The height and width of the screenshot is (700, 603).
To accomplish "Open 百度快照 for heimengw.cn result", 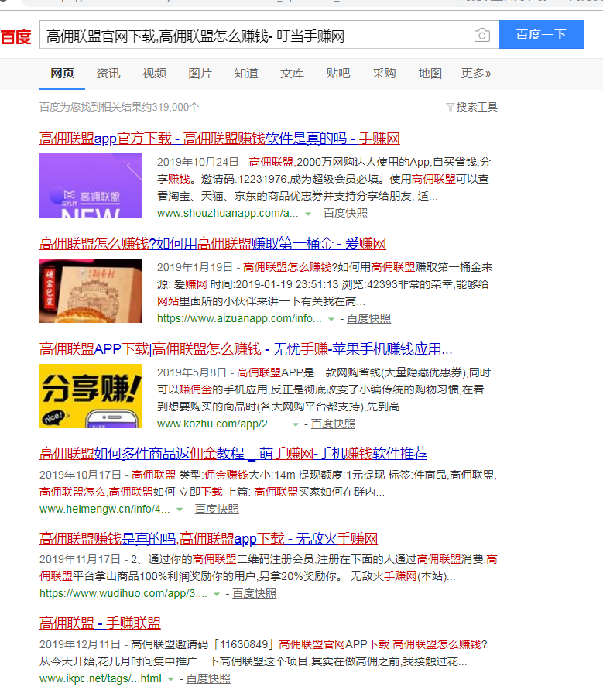I will click(217, 509).
